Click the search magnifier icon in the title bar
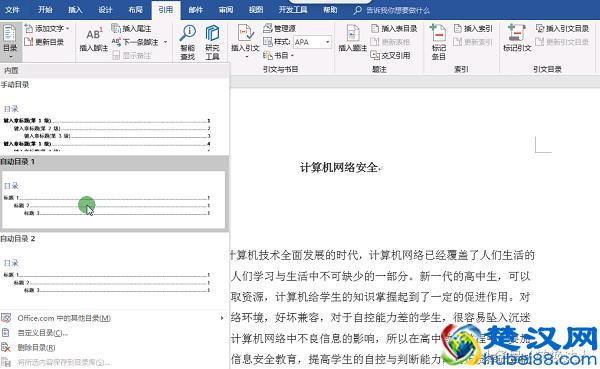This screenshot has height=369, width=600. pos(357,10)
